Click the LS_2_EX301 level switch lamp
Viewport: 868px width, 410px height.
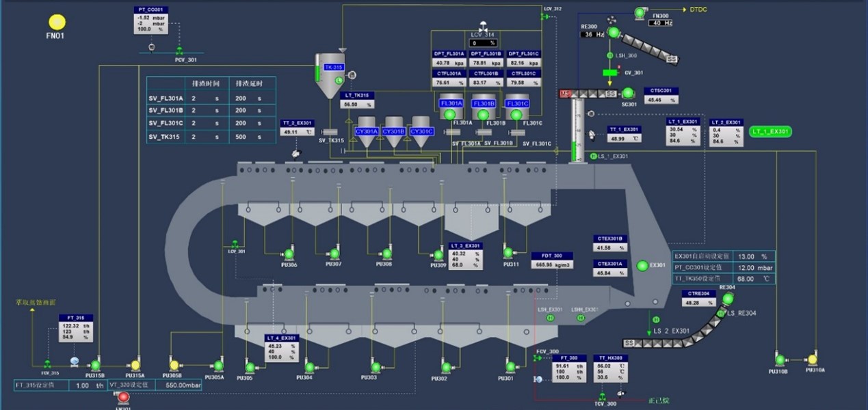(655, 320)
